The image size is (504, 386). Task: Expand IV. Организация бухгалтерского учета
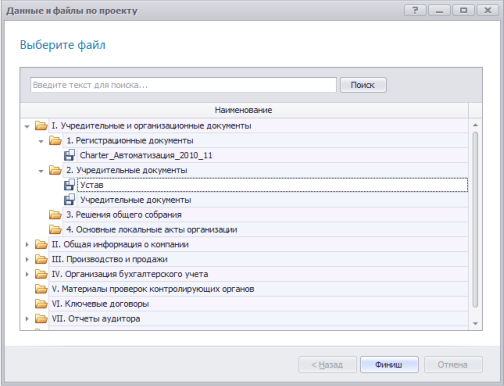(x=27, y=274)
